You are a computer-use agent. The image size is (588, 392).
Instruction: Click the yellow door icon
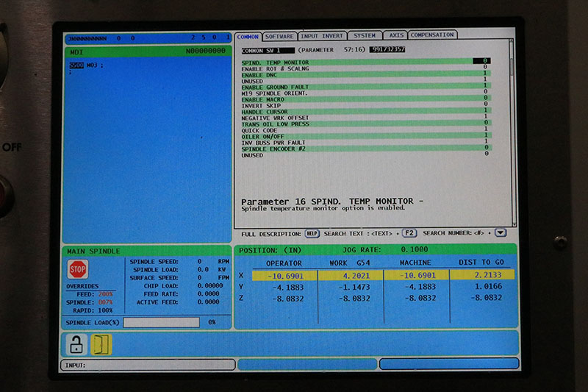coord(101,343)
